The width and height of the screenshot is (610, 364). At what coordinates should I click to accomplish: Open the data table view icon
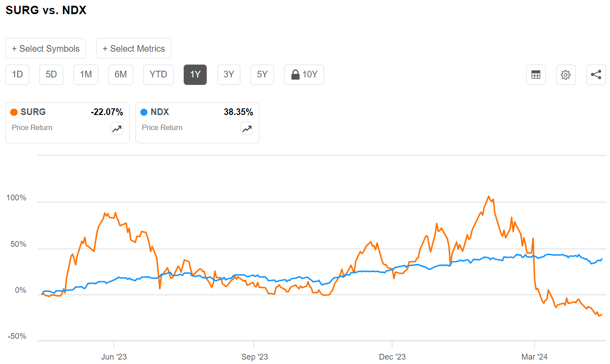(536, 75)
